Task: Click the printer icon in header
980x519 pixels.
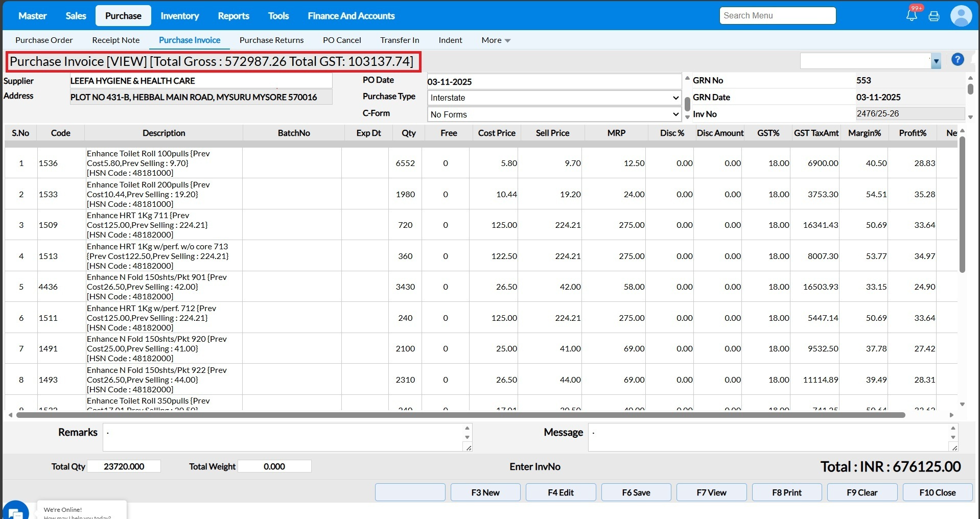Action: tap(934, 16)
